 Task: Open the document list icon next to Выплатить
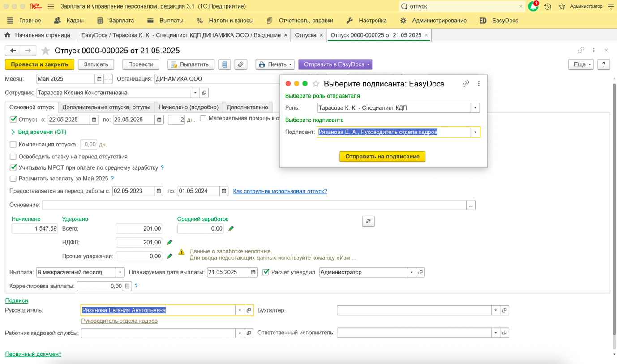pyautogui.click(x=224, y=64)
